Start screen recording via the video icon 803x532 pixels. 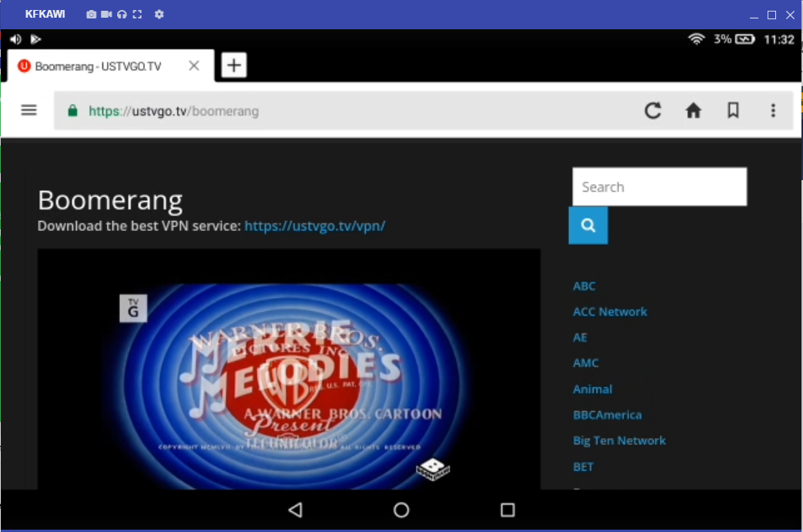click(x=105, y=14)
